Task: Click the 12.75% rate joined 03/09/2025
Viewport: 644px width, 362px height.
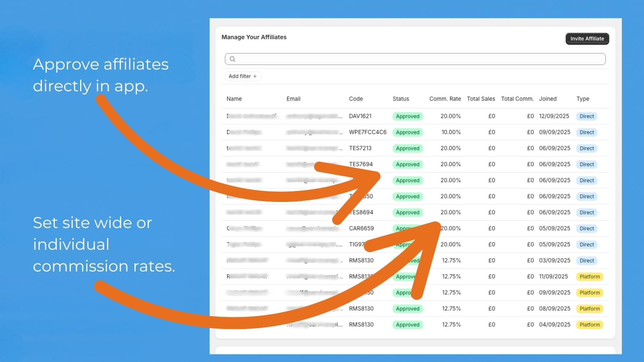Action: (452, 261)
